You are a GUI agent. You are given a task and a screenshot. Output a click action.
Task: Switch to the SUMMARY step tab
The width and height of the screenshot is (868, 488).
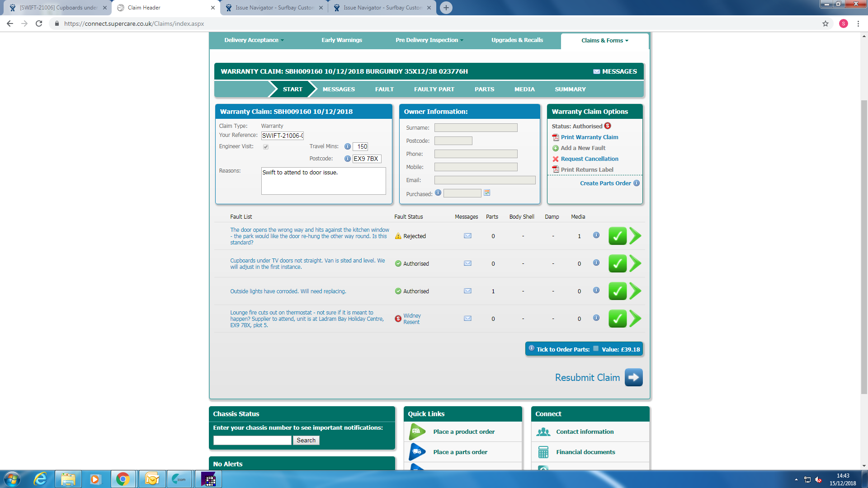pyautogui.click(x=570, y=89)
